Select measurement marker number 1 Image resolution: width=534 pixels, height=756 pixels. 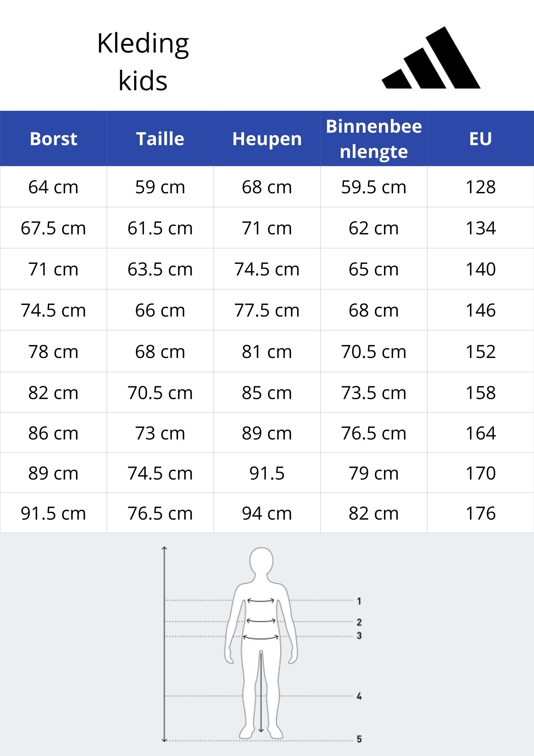tap(359, 601)
